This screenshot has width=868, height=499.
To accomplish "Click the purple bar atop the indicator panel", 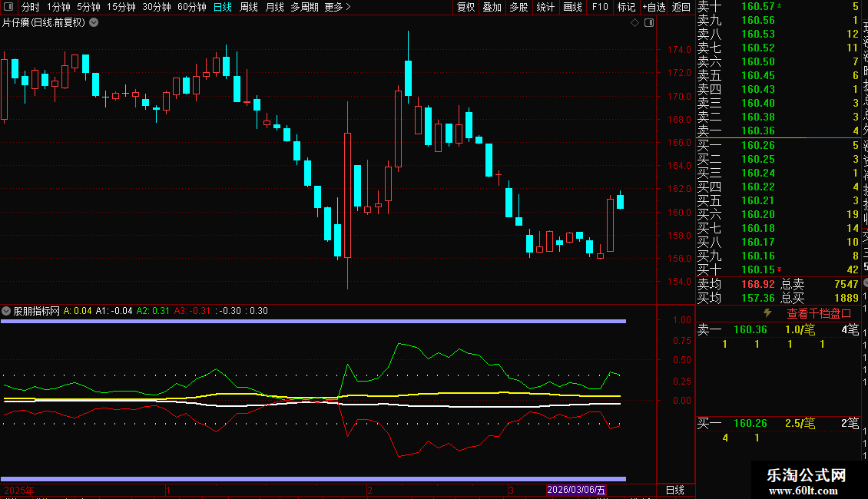I will click(x=313, y=321).
